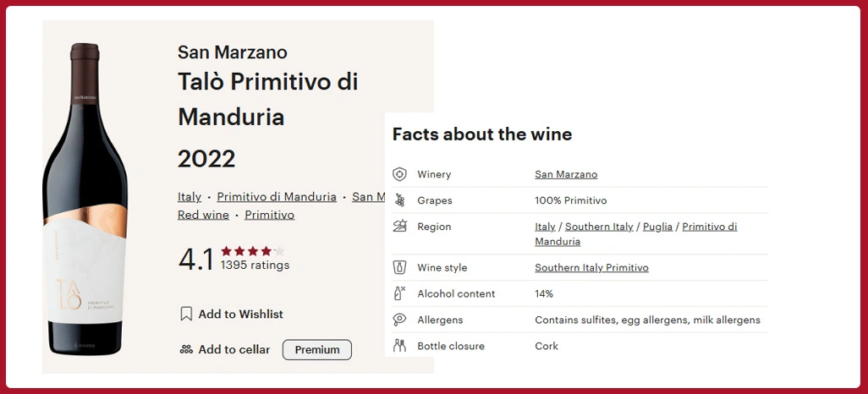Viewport: 868px width, 394px height.
Task: Click the Grapes cluster icon
Action: [400, 200]
